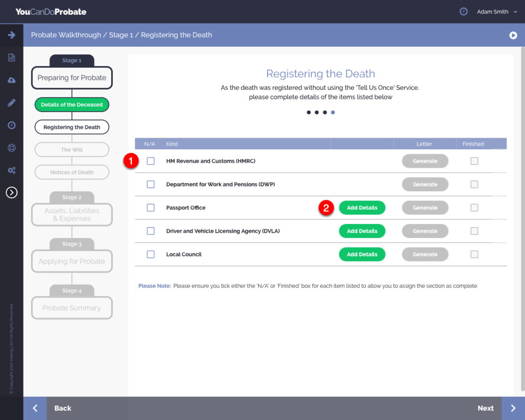Click Add Details for Passport Office
The height and width of the screenshot is (420, 525).
362,208
